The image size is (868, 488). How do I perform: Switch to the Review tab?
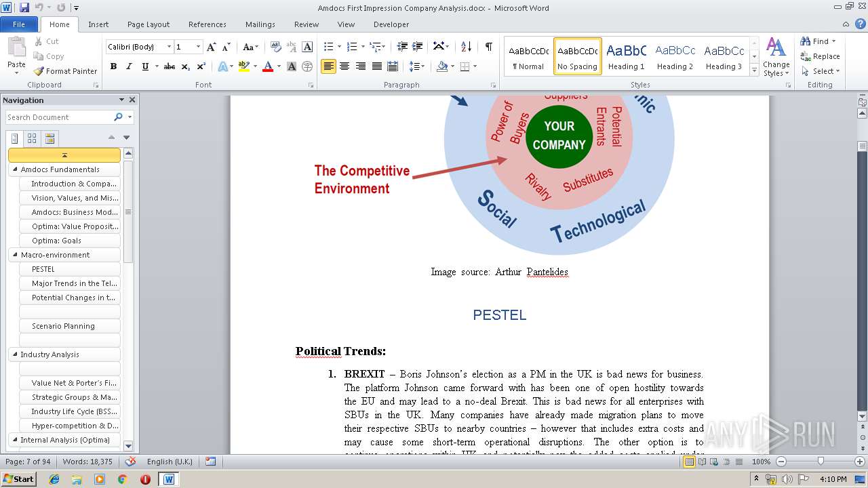tap(307, 24)
